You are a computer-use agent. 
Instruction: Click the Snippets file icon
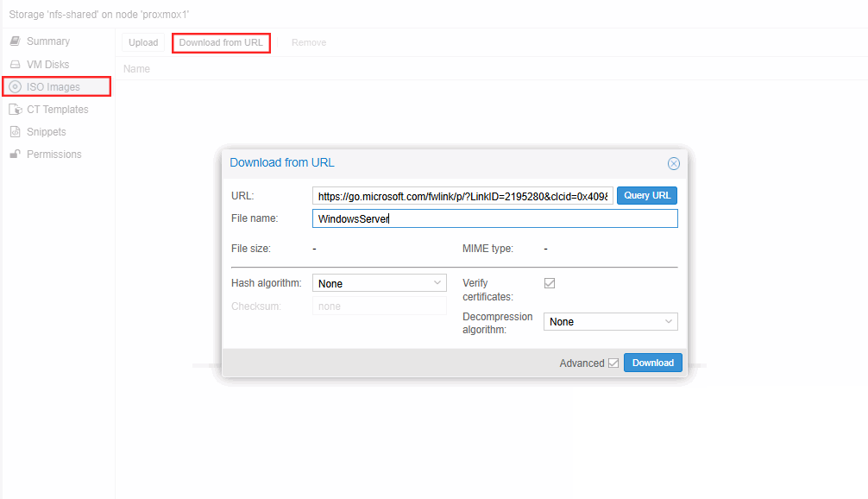15,132
